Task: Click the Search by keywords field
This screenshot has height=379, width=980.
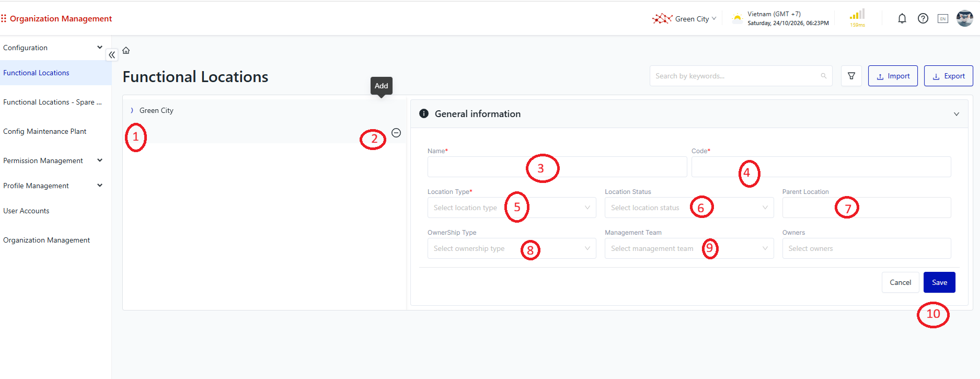Action: pyautogui.click(x=741, y=76)
